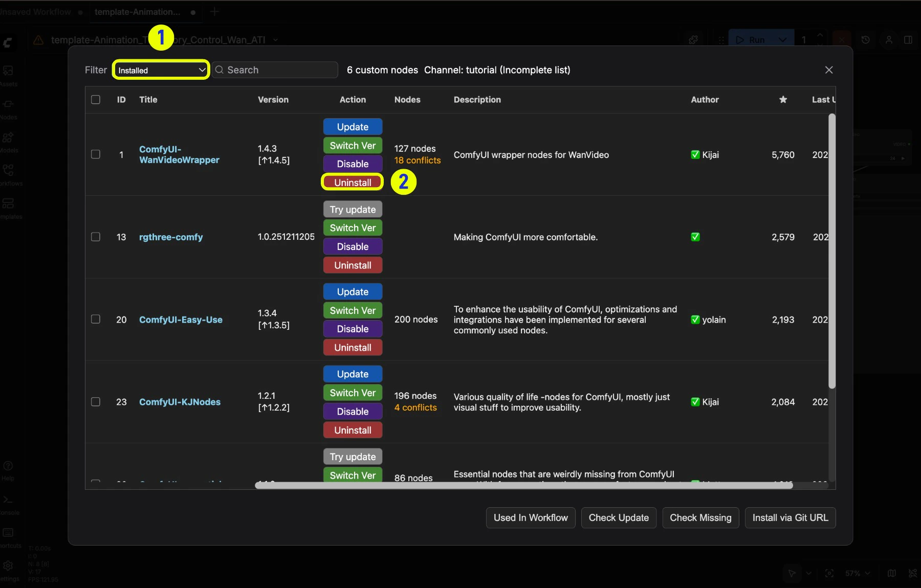Check the rgthree-comfy row checkbox
This screenshot has width=921, height=588.
(x=96, y=237)
